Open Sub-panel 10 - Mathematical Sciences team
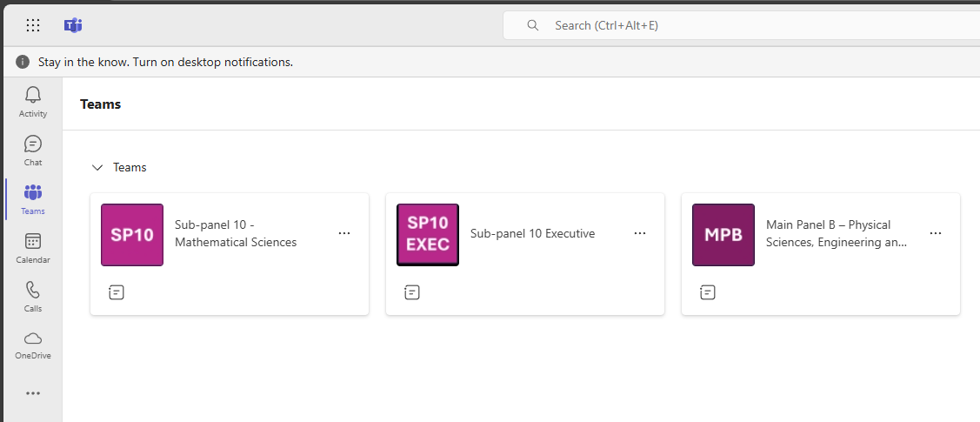This screenshot has width=980, height=422. (236, 233)
